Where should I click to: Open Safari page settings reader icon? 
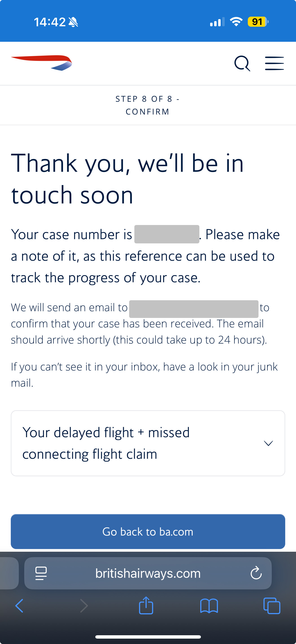[x=41, y=573]
